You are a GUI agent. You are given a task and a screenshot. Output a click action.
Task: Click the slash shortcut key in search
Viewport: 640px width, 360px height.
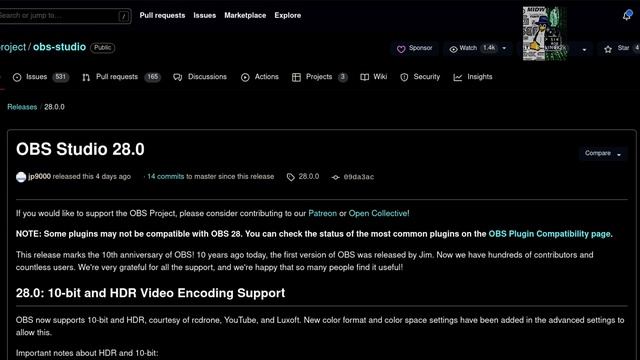[x=124, y=16]
